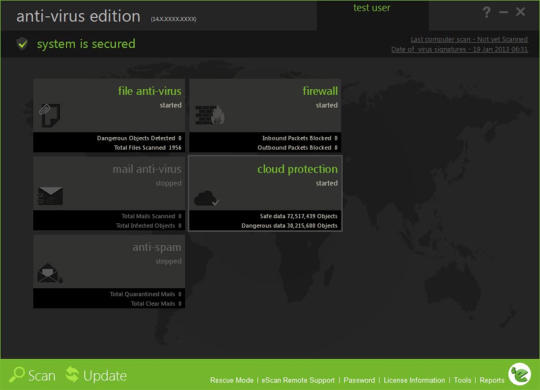Click 'Total Clear Mails' line

(156, 304)
